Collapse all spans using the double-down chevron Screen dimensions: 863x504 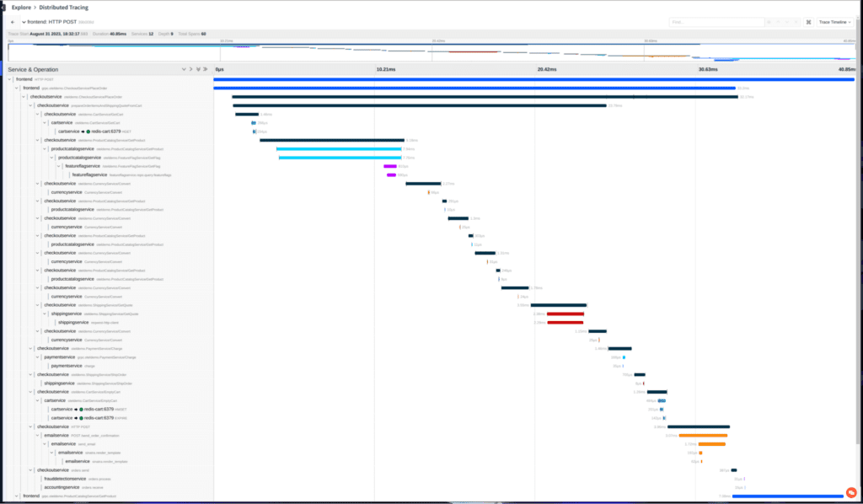pos(198,69)
